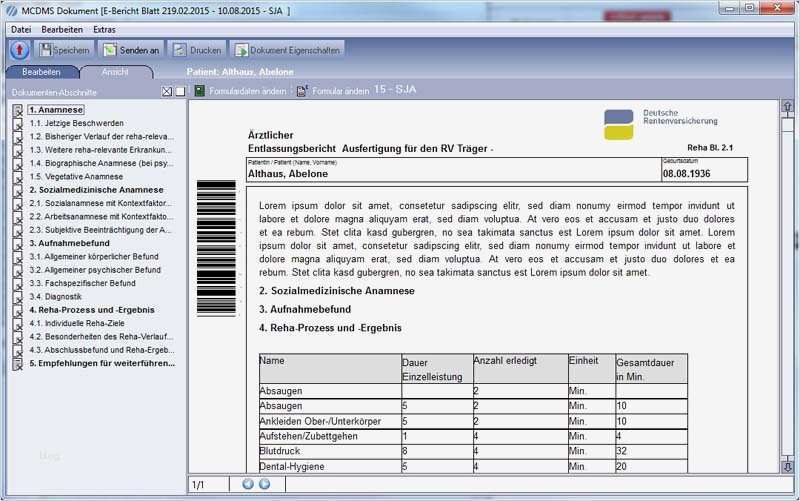The height and width of the screenshot is (501, 800).
Task: Toggle checkbox beside 1.1. Jetzige Beschwerden
Action: tap(18, 123)
